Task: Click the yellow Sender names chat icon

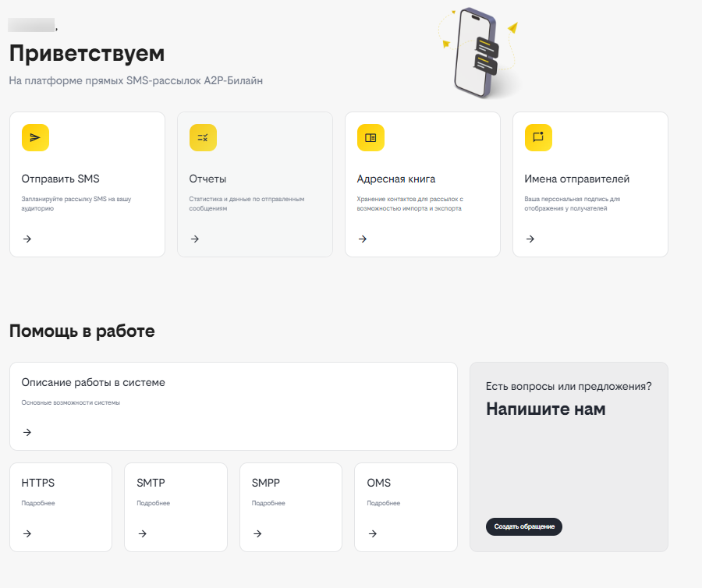Action: (x=538, y=137)
